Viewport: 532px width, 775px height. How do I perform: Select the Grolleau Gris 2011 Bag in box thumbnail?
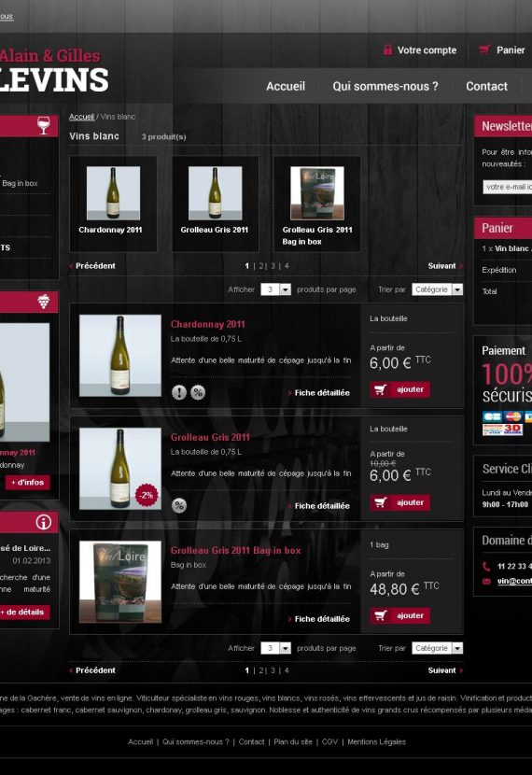(317, 204)
